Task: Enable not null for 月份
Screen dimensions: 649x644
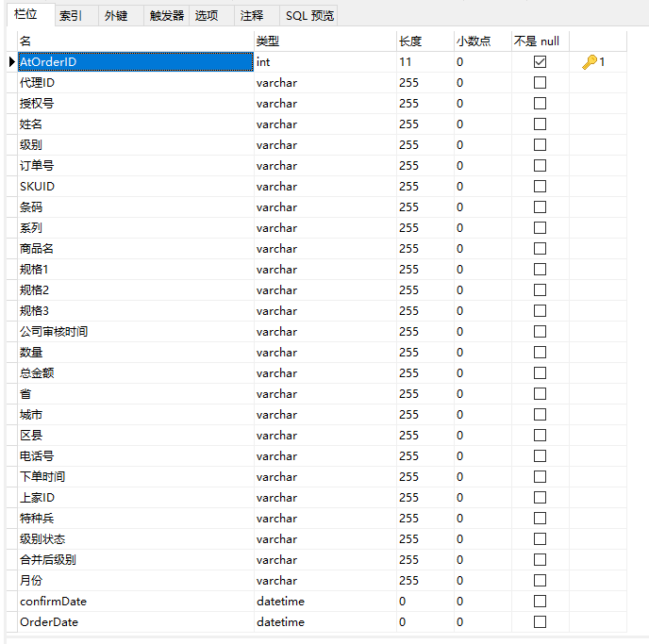Action: point(540,580)
